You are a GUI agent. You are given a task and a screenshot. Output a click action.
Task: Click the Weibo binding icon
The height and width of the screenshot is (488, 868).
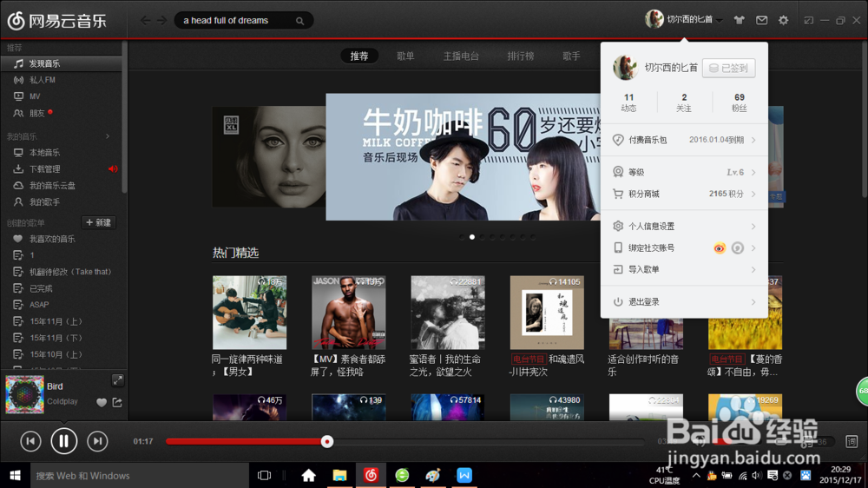(x=719, y=248)
